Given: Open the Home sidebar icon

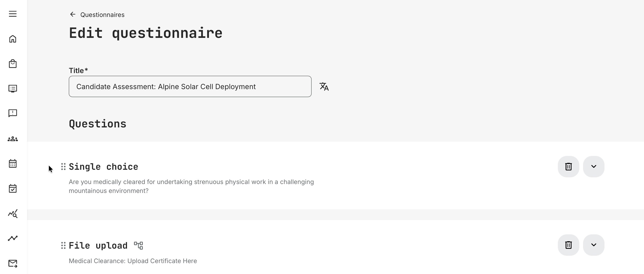Looking at the screenshot, I should tap(13, 39).
